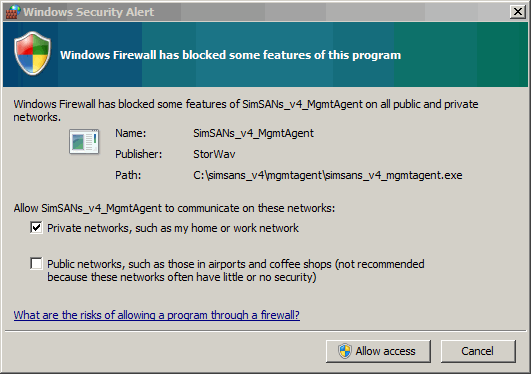The image size is (531, 374).
Task: Click the Path: field label
Action: coord(128,175)
